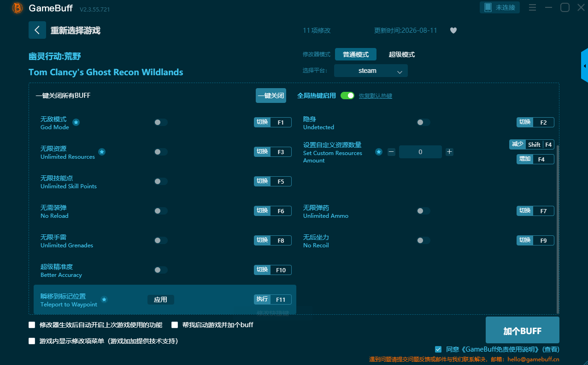This screenshot has width=588, height=365.
Task: Disable global hotkeys toggle
Action: click(x=347, y=96)
